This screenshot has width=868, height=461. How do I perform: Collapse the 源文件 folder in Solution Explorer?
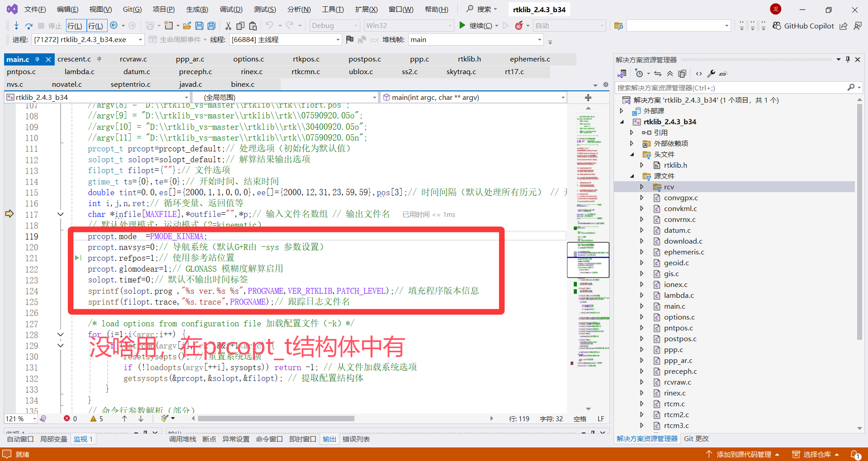coord(632,176)
